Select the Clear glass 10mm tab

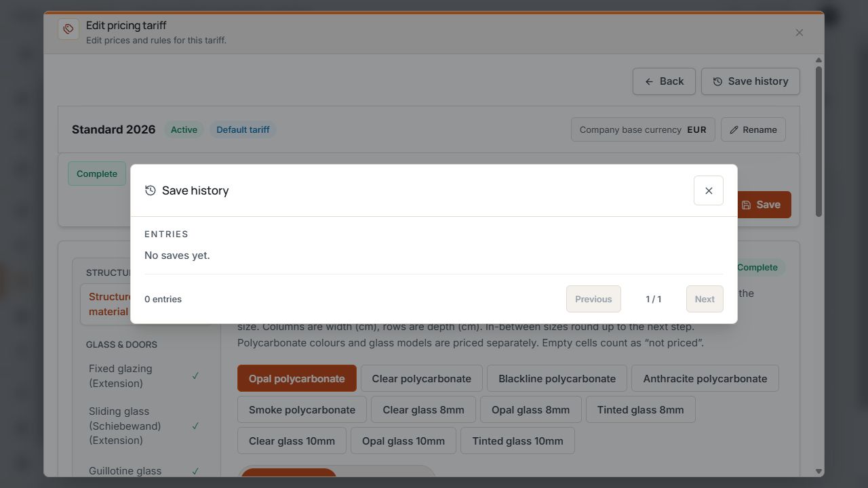[292, 441]
